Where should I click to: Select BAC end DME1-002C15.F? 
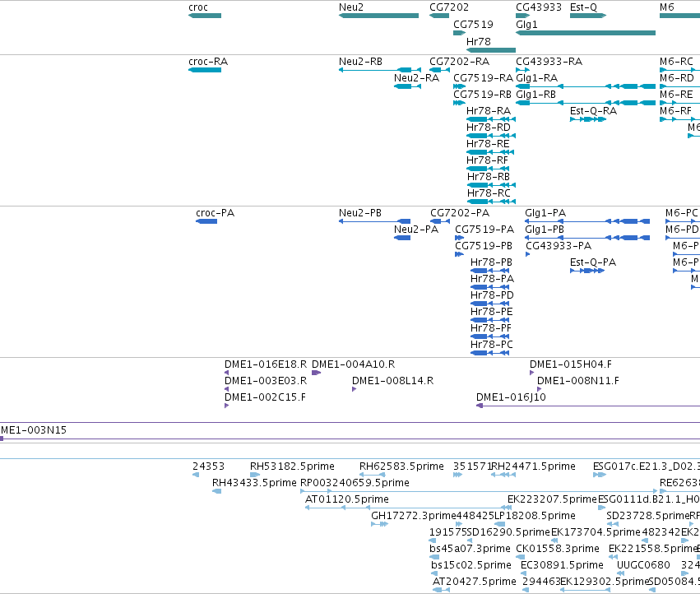coord(226,406)
